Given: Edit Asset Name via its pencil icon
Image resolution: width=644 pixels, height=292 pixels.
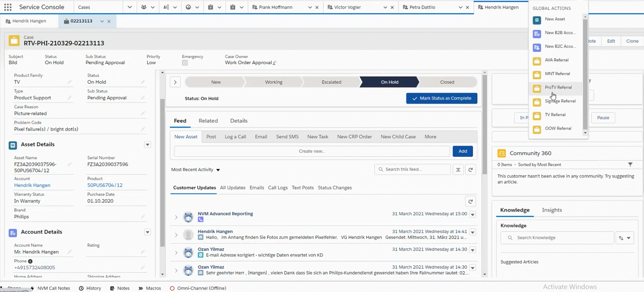Looking at the screenshot, I should coord(69,164).
